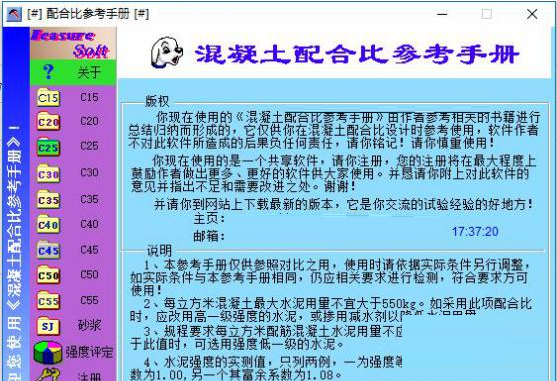Click the vertical blue banner text
Image resolution: width=557 pixels, height=381 pixels.
(x=16, y=252)
